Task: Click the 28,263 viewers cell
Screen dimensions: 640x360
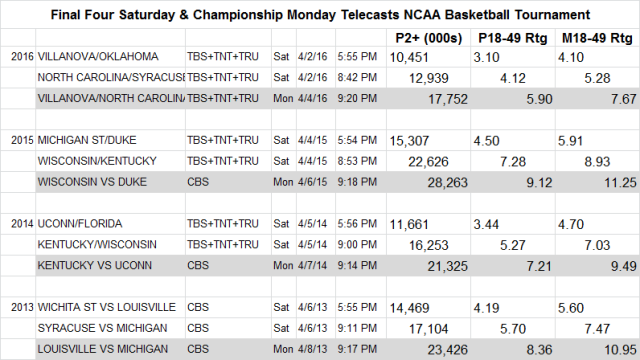Action: pyautogui.click(x=429, y=182)
